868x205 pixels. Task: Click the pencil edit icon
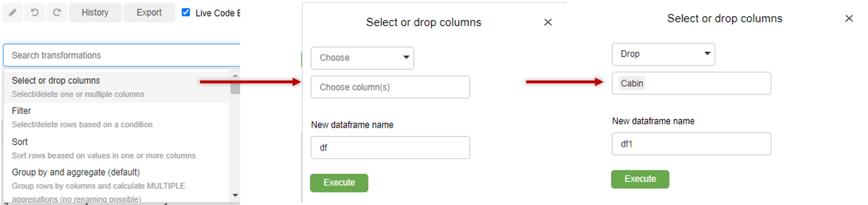13,13
